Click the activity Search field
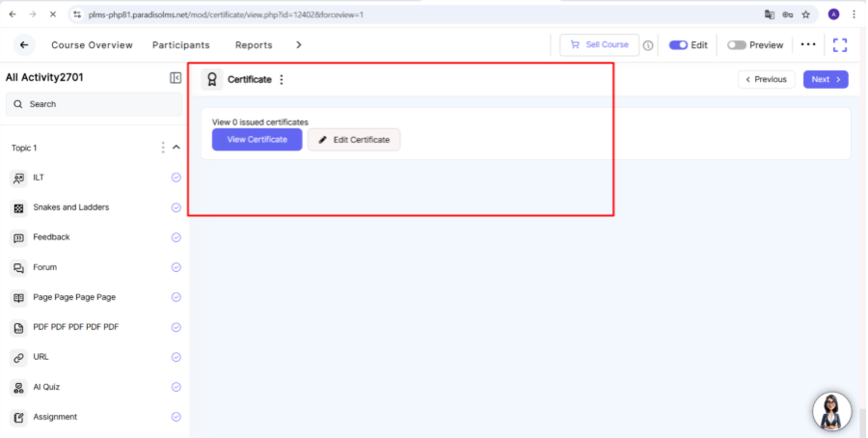This screenshot has height=438, width=868. click(x=95, y=104)
